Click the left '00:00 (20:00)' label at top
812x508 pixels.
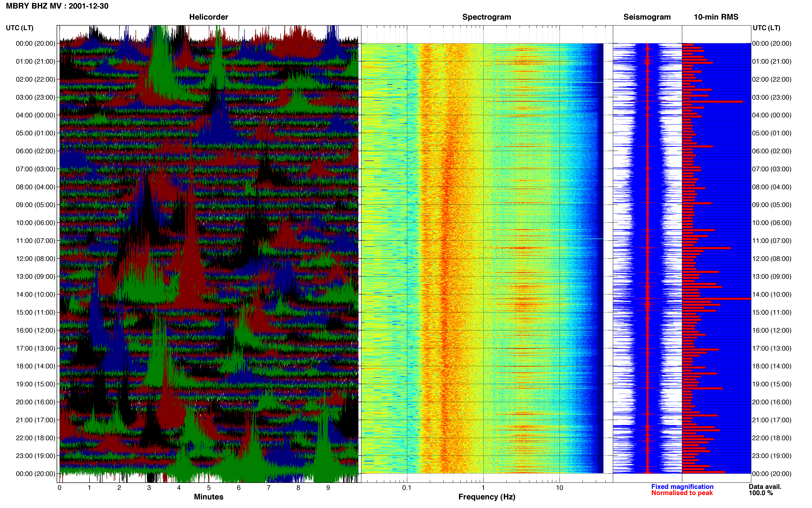36,44
